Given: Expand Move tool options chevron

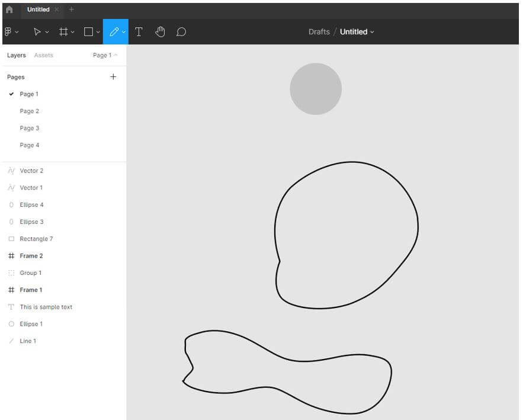Looking at the screenshot, I should [47, 32].
